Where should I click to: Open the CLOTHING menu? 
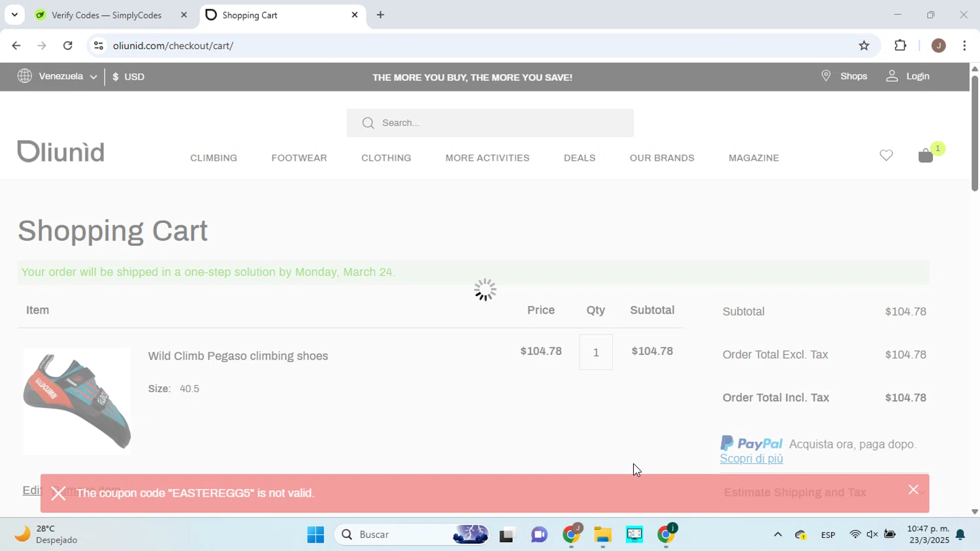386,158
